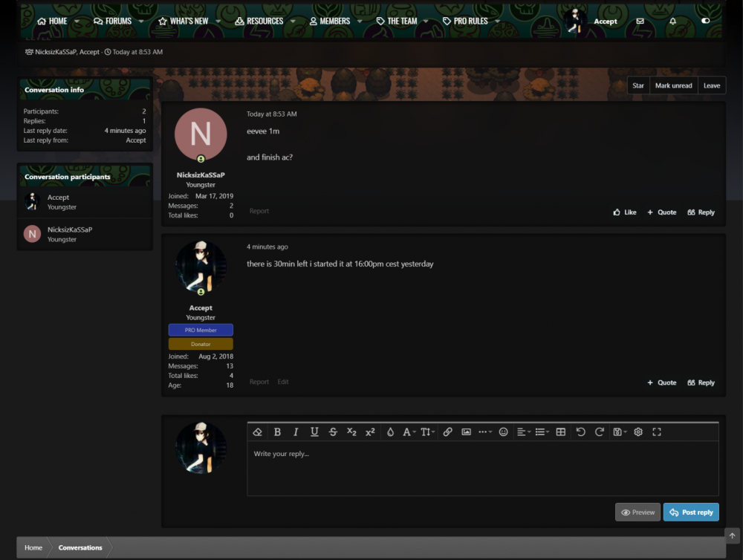
Task: Click the eraser remove formatting icon
Action: click(x=258, y=432)
